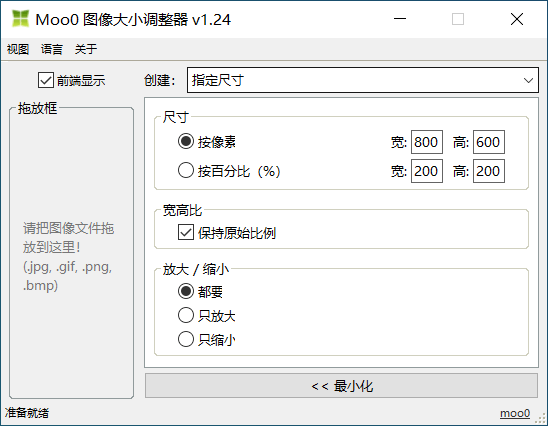The height and width of the screenshot is (426, 548).
Task: Click the 拖放框 image drop area
Action: [x=71, y=253]
